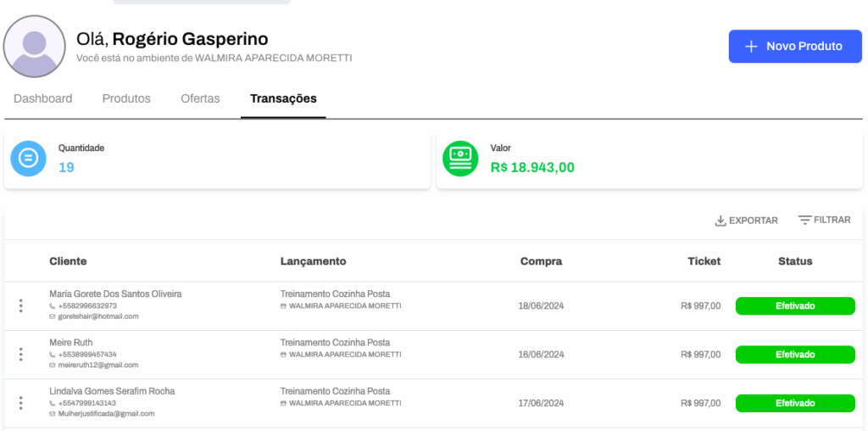Open the Produtos tab
The width and height of the screenshot is (868, 431).
click(x=126, y=98)
